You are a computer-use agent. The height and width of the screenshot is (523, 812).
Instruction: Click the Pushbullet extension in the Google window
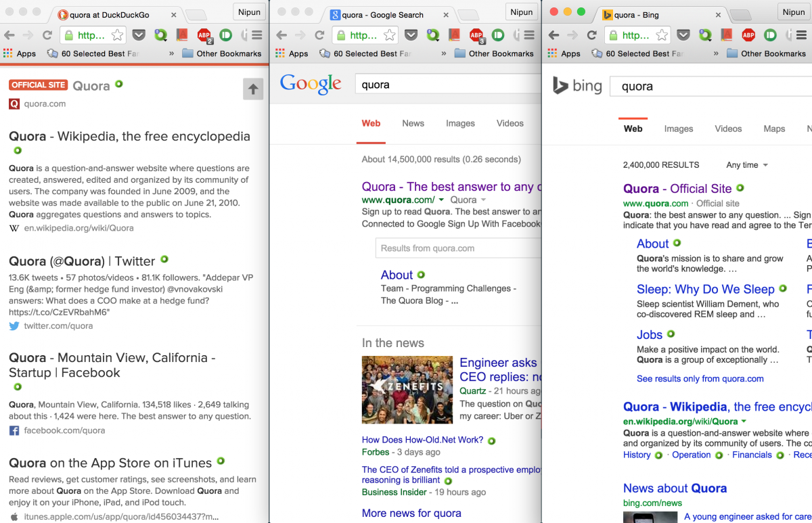(498, 35)
